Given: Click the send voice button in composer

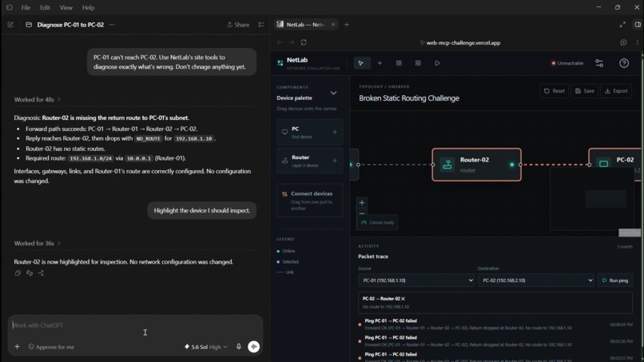Looking at the screenshot, I should point(254,347).
